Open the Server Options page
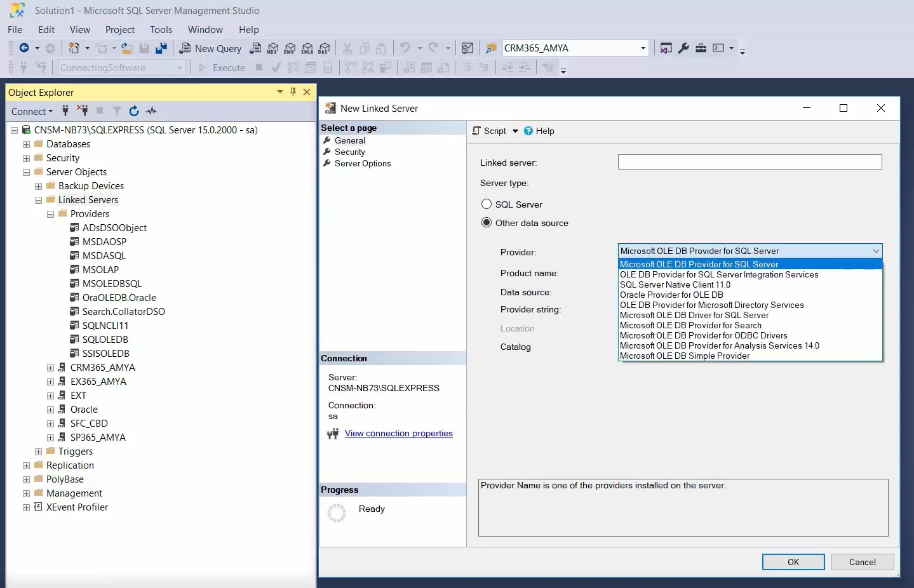The width and height of the screenshot is (914, 588). [363, 164]
